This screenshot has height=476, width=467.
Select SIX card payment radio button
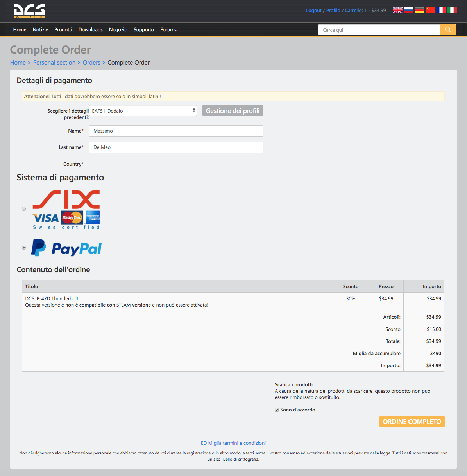24,209
